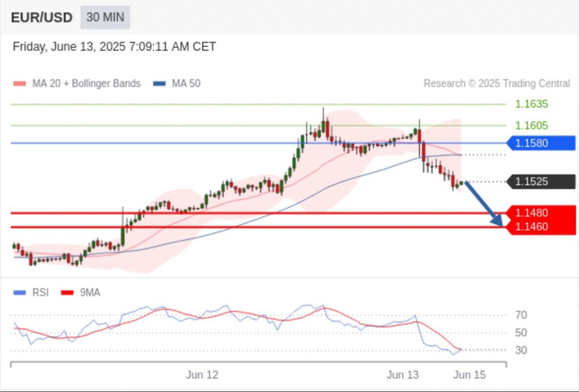Open the Research © 2025 Trading Central credit
579x392 pixels.
pyautogui.click(x=496, y=84)
